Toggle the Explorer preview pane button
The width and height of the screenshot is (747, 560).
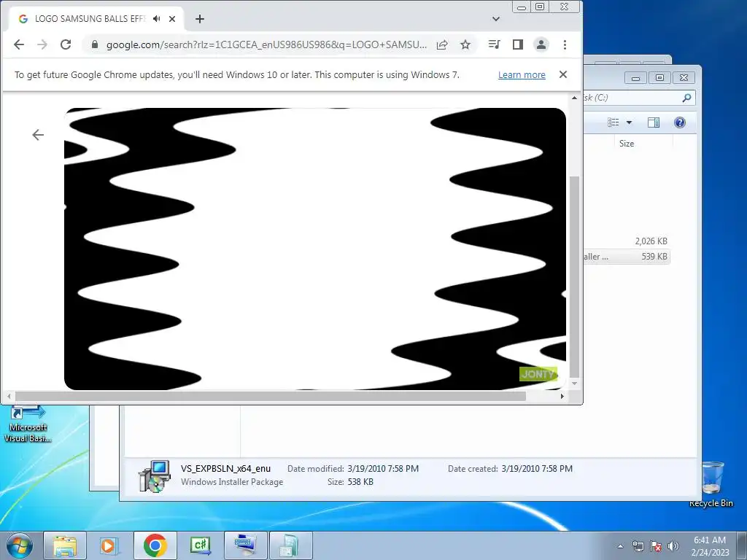pos(654,122)
